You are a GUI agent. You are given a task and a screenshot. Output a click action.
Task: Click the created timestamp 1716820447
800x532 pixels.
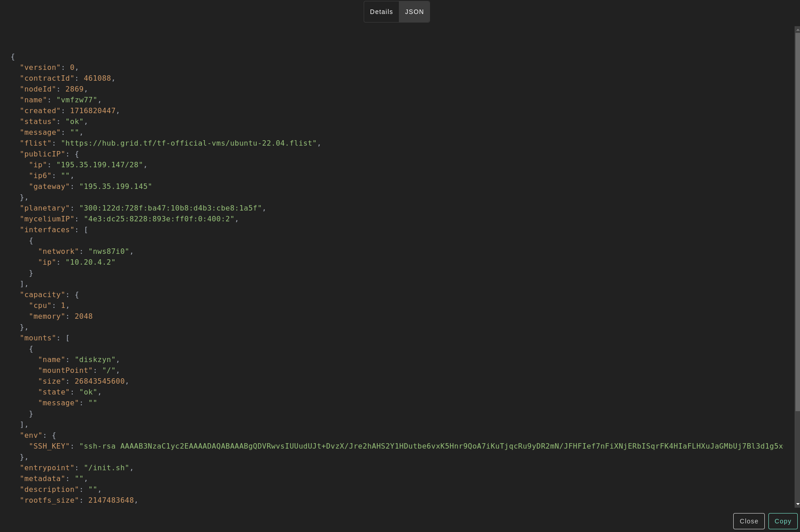point(92,111)
